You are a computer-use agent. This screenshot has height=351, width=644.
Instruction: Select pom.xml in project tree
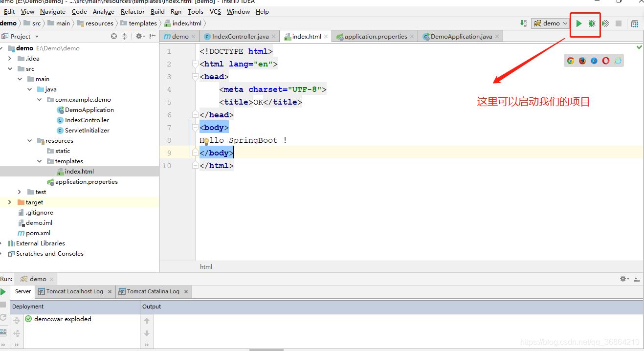(x=38, y=233)
